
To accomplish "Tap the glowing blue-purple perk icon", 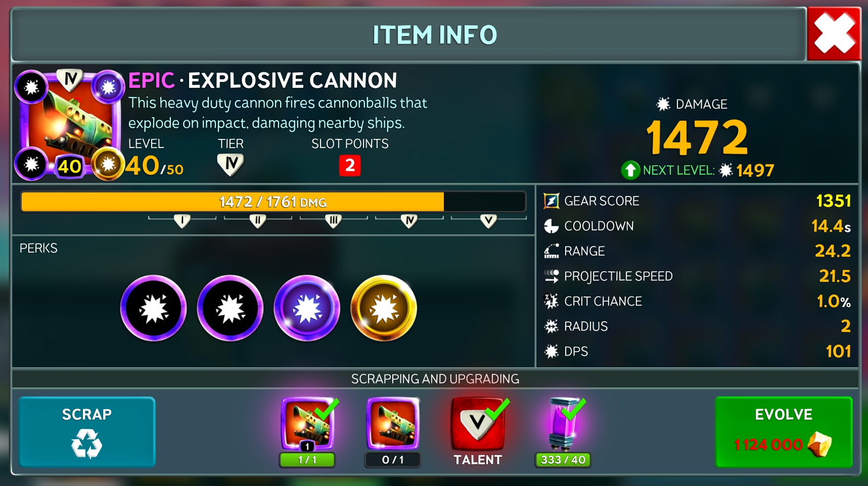I will pos(307,308).
